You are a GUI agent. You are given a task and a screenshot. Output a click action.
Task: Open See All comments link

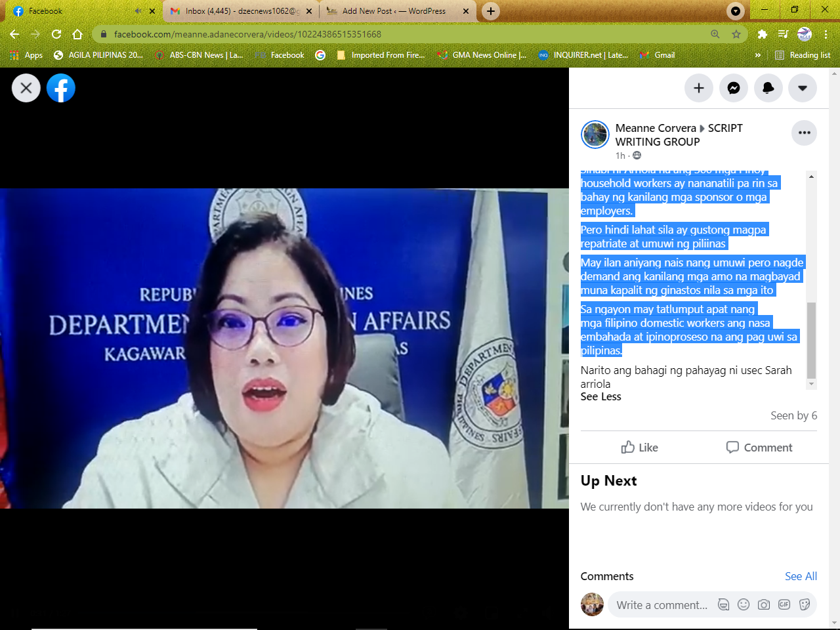click(801, 576)
